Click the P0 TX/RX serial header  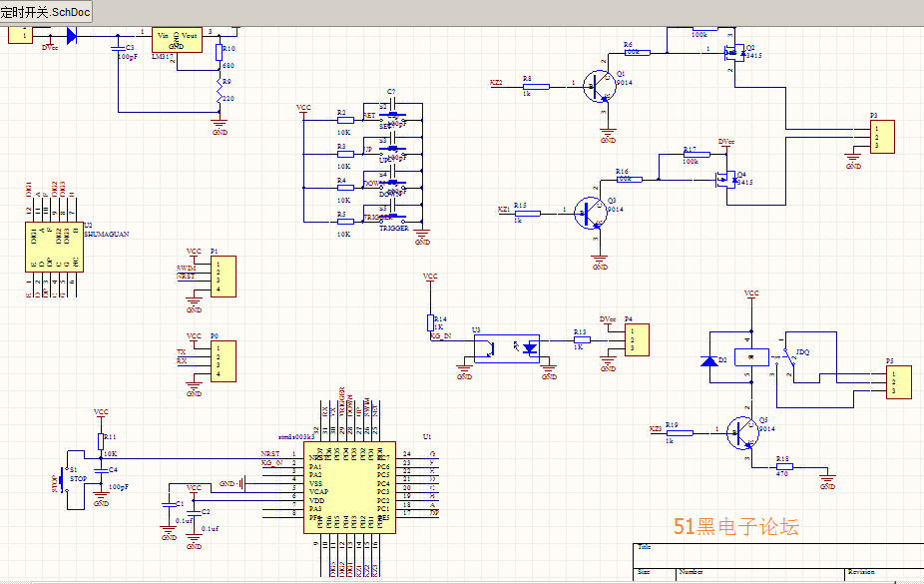tap(223, 361)
